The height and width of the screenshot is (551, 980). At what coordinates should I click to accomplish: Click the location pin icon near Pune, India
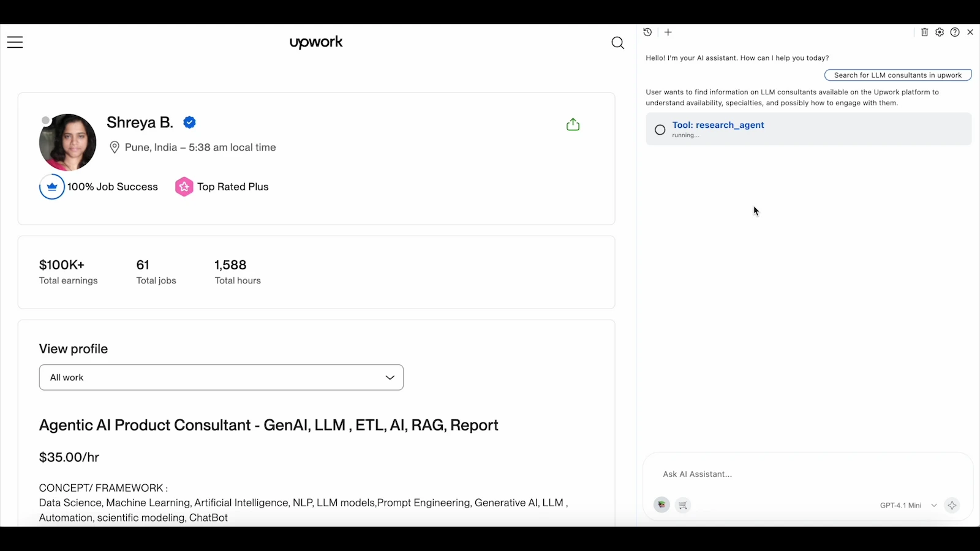coord(115,148)
